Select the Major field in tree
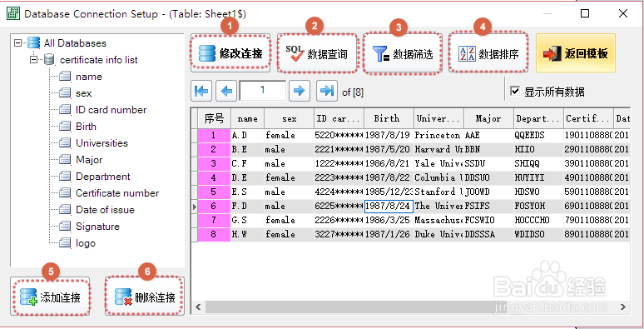644x329 pixels. 89,160
